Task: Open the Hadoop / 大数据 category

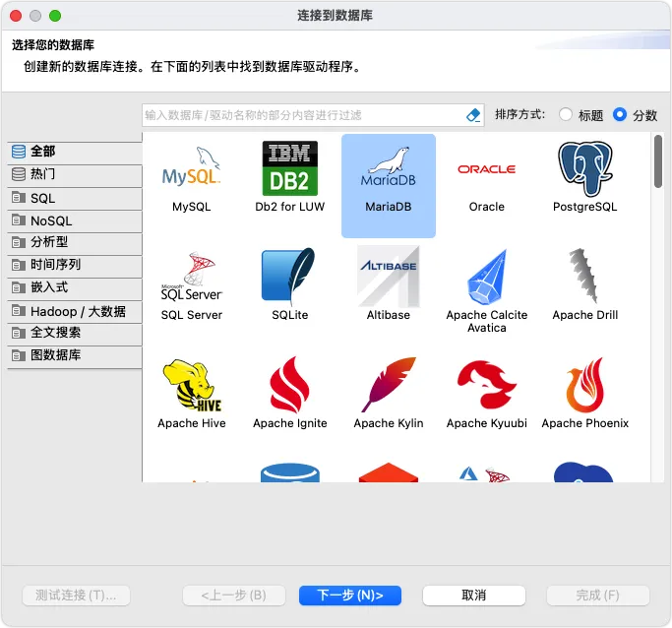Action: 75,311
